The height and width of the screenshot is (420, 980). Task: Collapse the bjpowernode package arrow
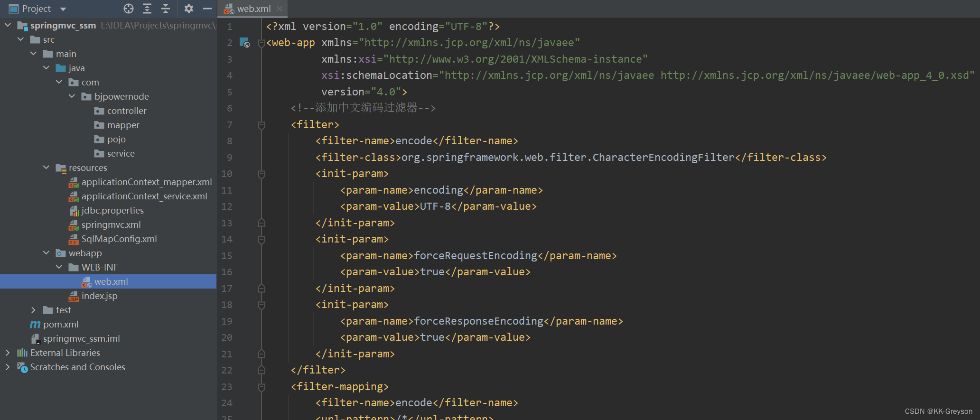coord(72,96)
